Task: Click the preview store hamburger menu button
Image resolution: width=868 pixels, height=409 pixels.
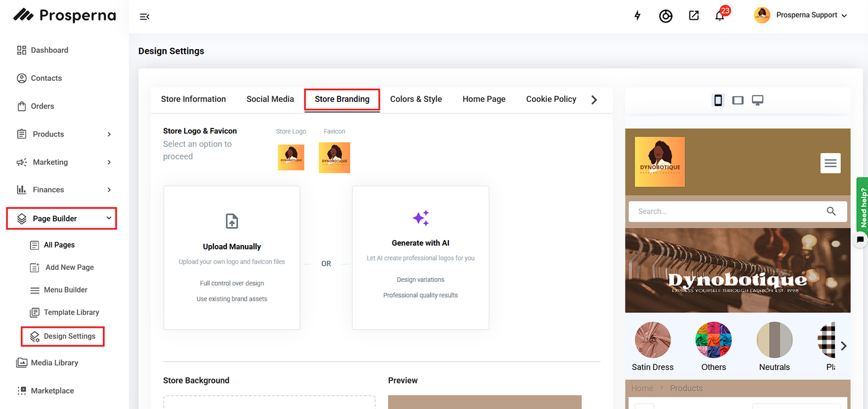Action: (x=830, y=163)
